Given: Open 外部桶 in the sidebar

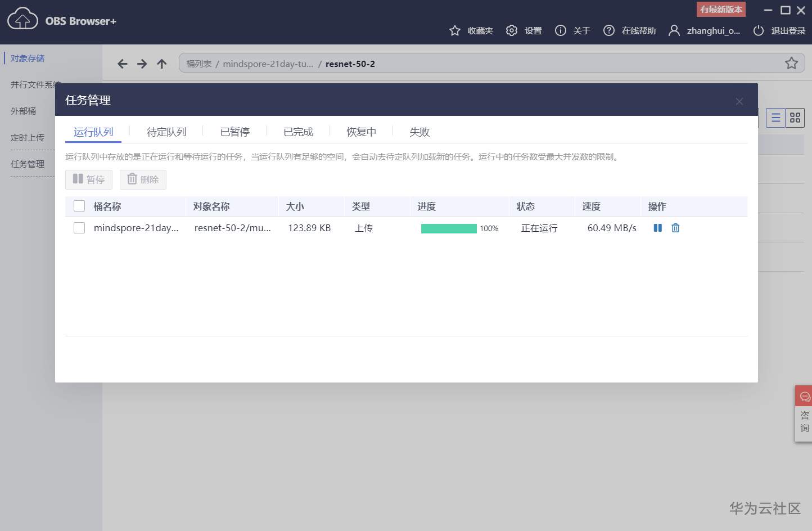Looking at the screenshot, I should coord(23,111).
